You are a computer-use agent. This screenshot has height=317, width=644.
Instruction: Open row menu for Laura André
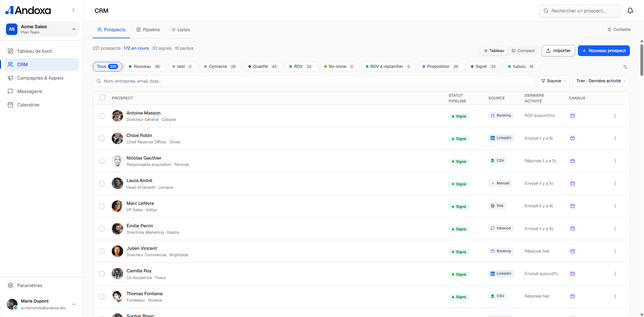pyautogui.click(x=615, y=183)
